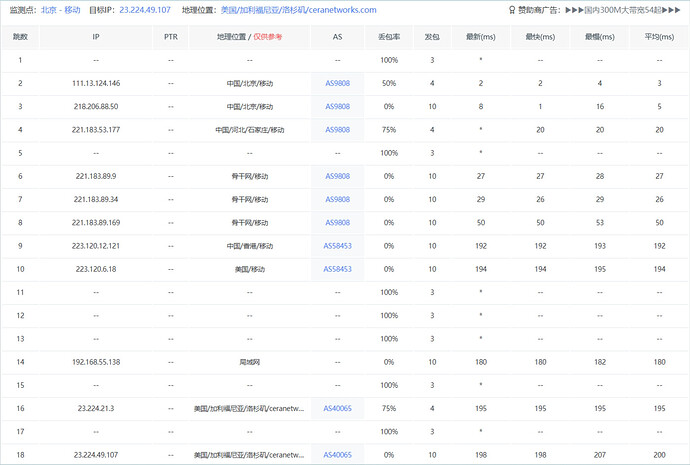Select IP cell 223.120.12.121

[x=96, y=246]
